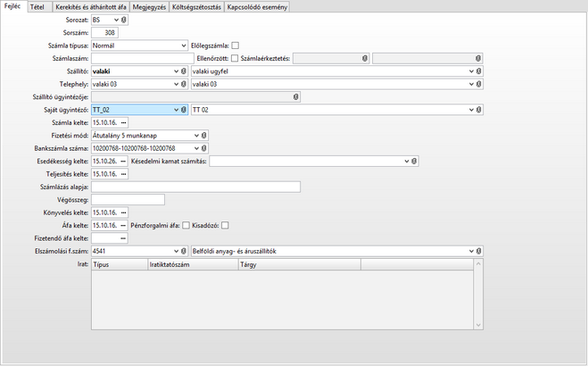Open lookup icon next to Bankszámla száma

pyautogui.click(x=203, y=148)
